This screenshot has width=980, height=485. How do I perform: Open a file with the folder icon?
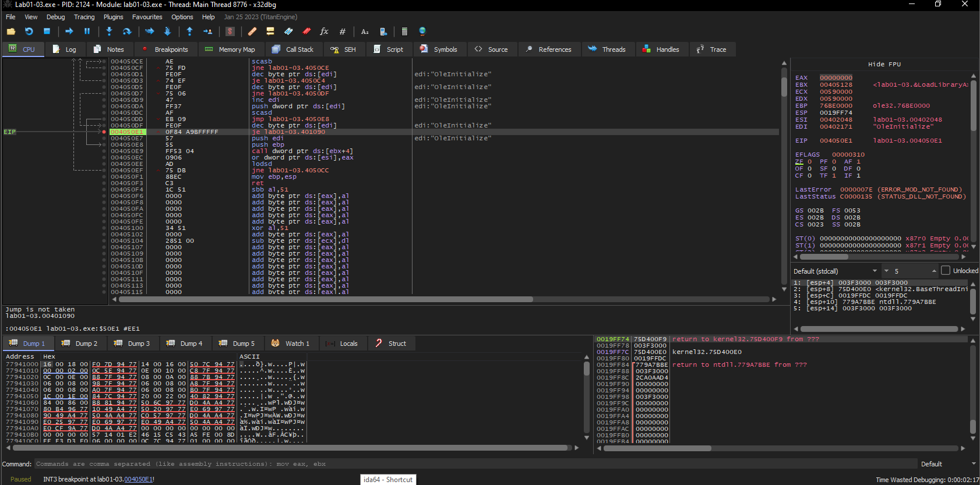[x=11, y=31]
